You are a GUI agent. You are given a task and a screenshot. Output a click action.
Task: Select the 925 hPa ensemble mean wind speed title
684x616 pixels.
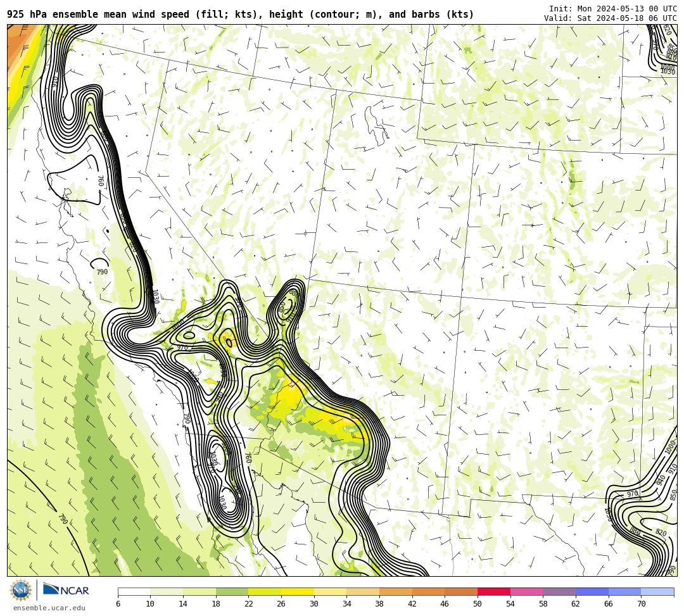pos(241,15)
